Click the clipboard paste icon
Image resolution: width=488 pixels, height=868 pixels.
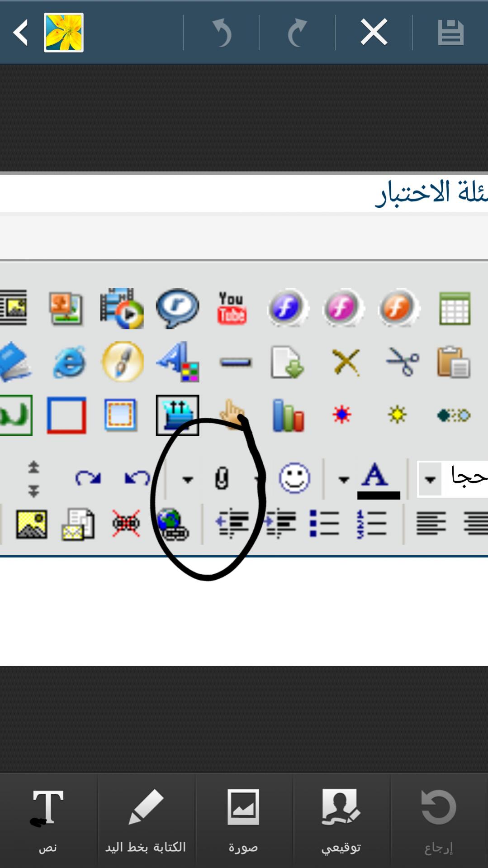454,362
